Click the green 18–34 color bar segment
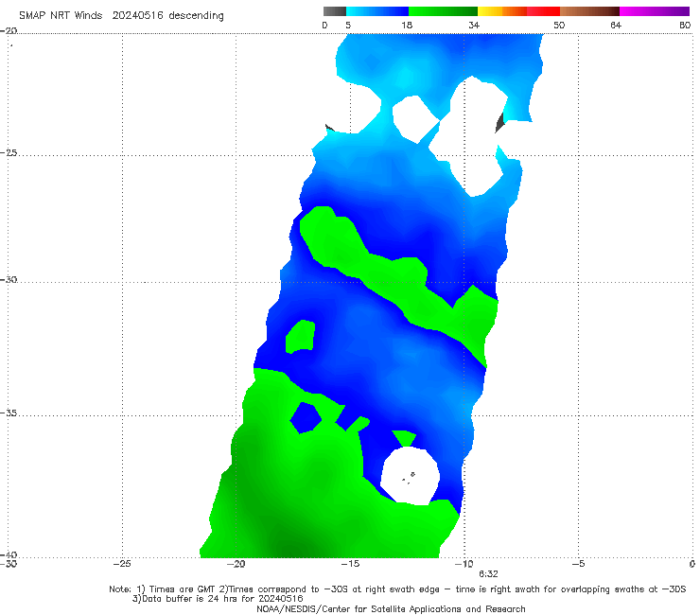This screenshot has height=615, width=700. point(443,11)
